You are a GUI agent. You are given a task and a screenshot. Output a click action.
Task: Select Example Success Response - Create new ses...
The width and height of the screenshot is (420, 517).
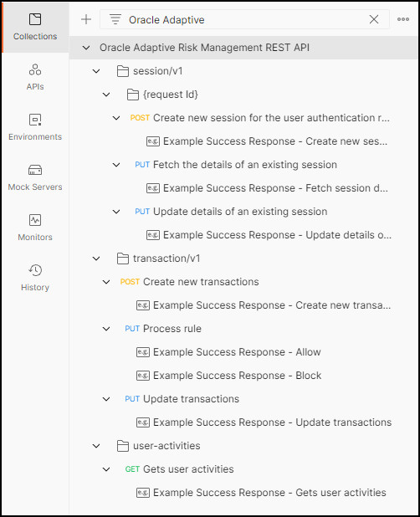pyautogui.click(x=275, y=141)
